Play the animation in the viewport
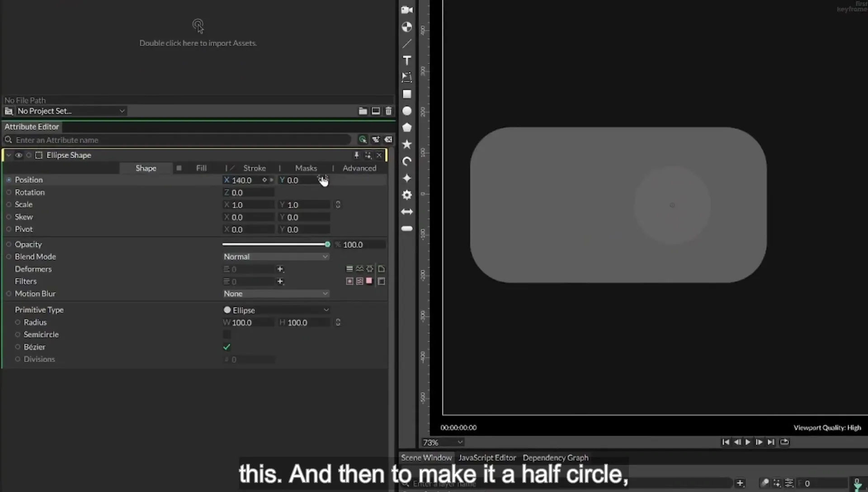The image size is (868, 492). (x=748, y=442)
